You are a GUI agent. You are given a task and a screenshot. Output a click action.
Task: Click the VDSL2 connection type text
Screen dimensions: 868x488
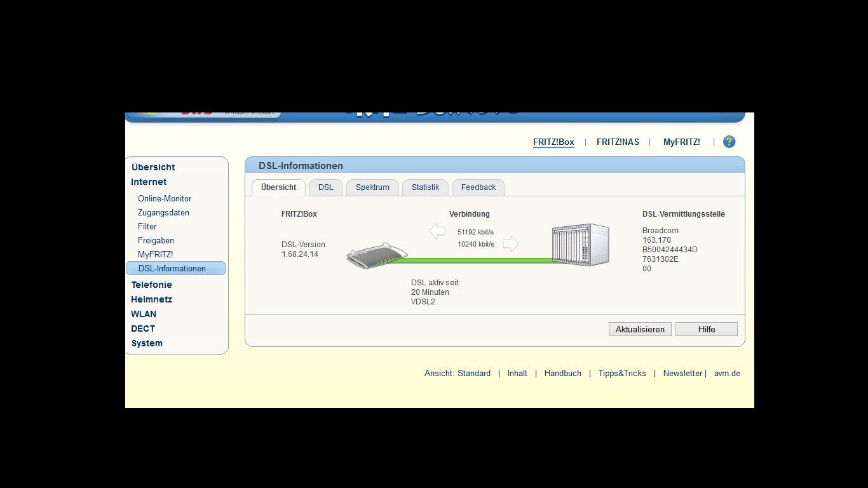pyautogui.click(x=423, y=302)
